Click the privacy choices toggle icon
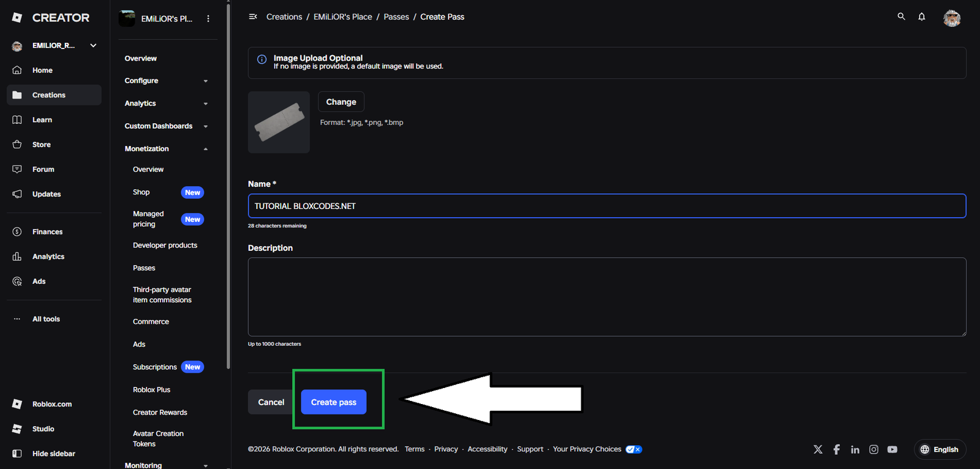980x469 pixels. [634, 449]
